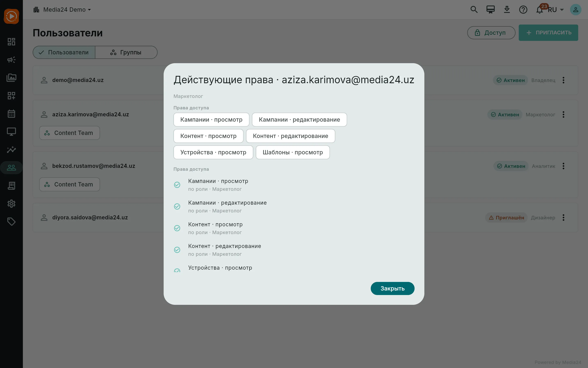This screenshot has width=588, height=368.
Task: Open help question mark icon
Action: coord(523,10)
